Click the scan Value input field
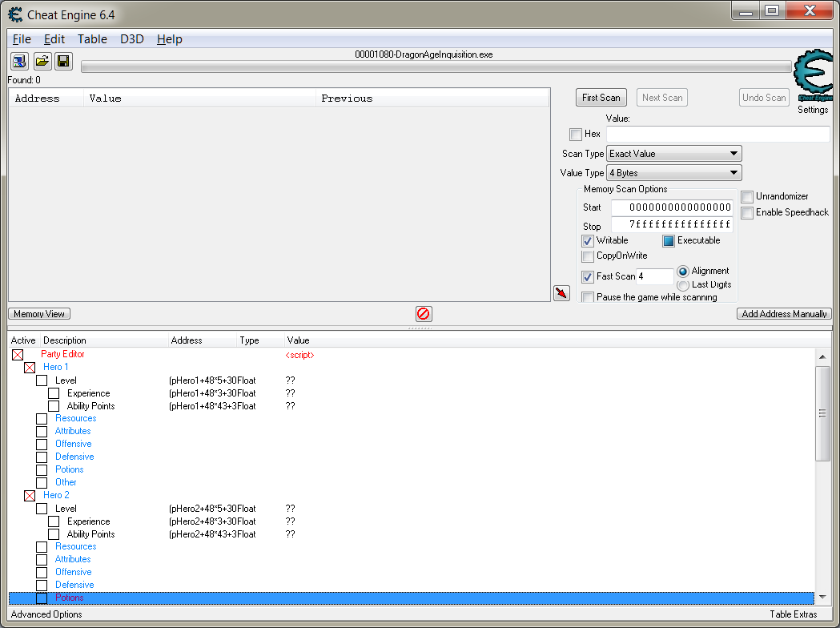The height and width of the screenshot is (628, 840). tap(717, 135)
